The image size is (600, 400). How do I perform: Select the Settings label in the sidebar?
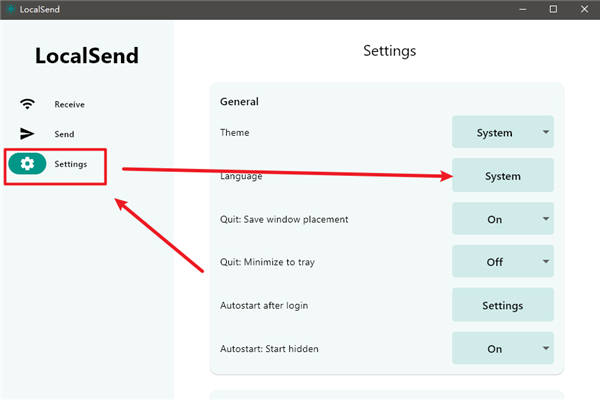70,164
